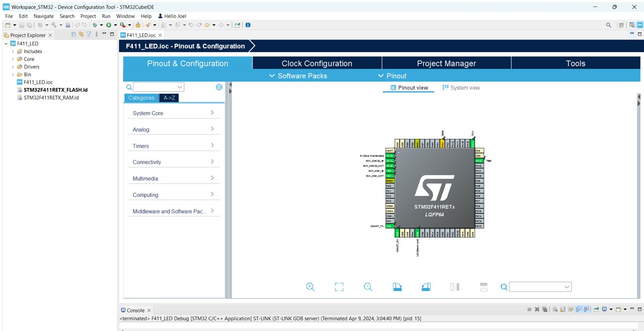Click the filter icon in Project Explorer
This screenshot has height=331, width=644.
(x=89, y=34)
